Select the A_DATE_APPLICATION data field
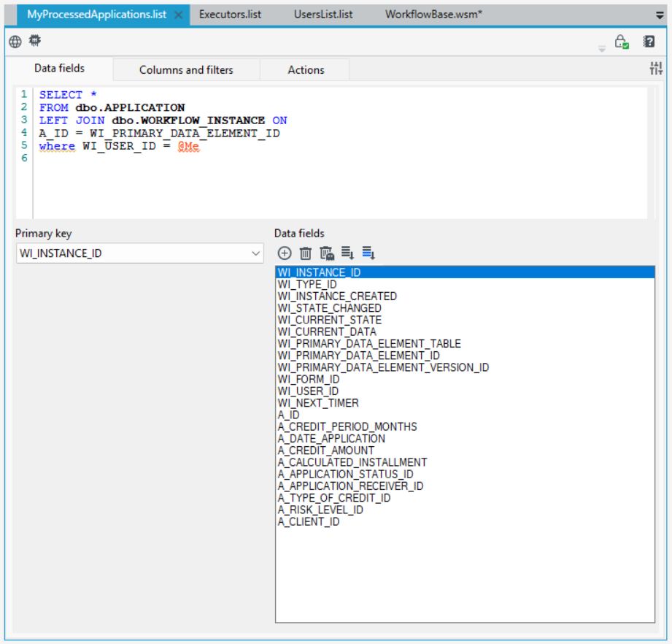 point(465,439)
